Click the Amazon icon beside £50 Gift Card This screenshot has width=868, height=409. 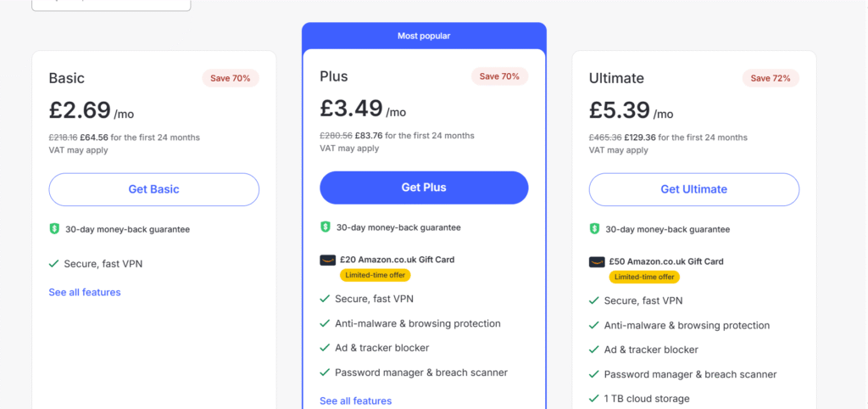tap(597, 261)
